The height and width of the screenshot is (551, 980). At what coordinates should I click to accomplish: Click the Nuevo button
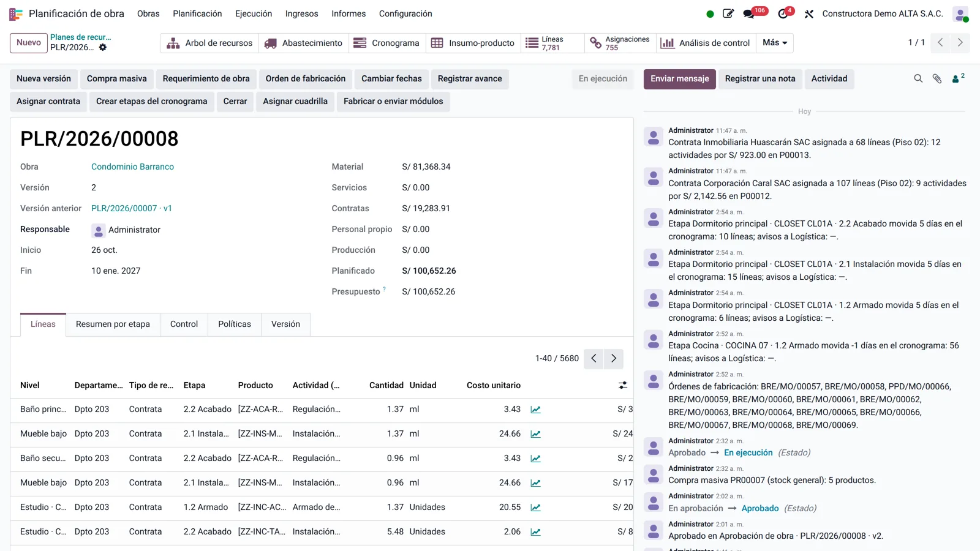coord(29,43)
